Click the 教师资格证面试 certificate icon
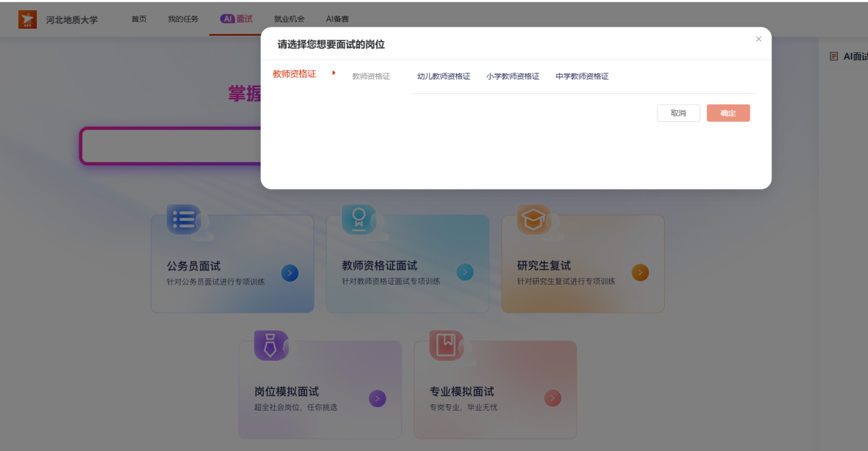Image resolution: width=868 pixels, height=451 pixels. point(358,220)
